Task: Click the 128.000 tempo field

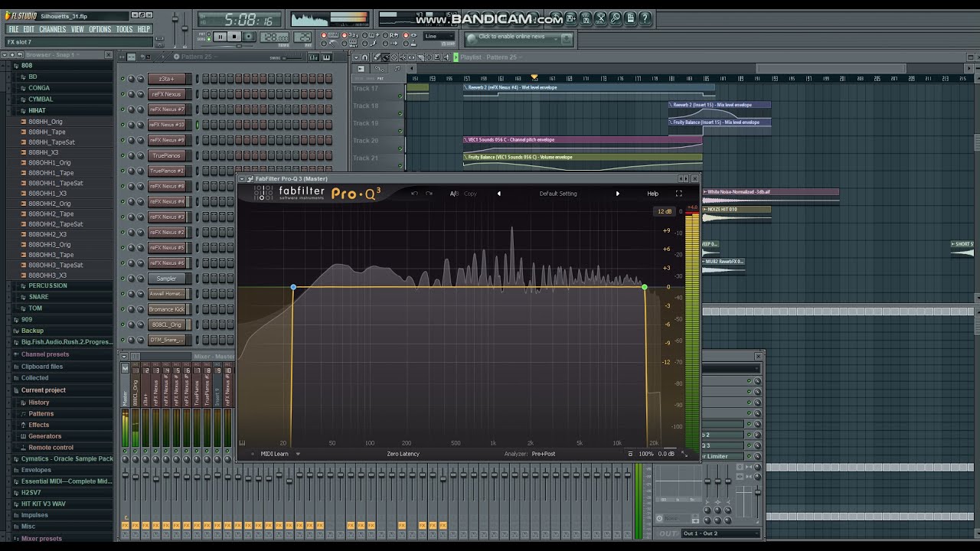Action: [x=274, y=37]
